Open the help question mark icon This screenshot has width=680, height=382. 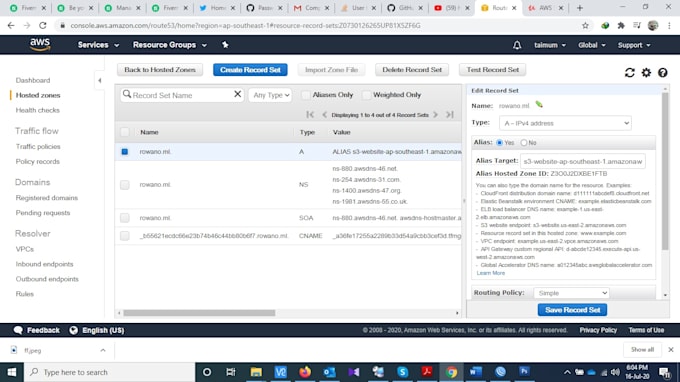(662, 72)
